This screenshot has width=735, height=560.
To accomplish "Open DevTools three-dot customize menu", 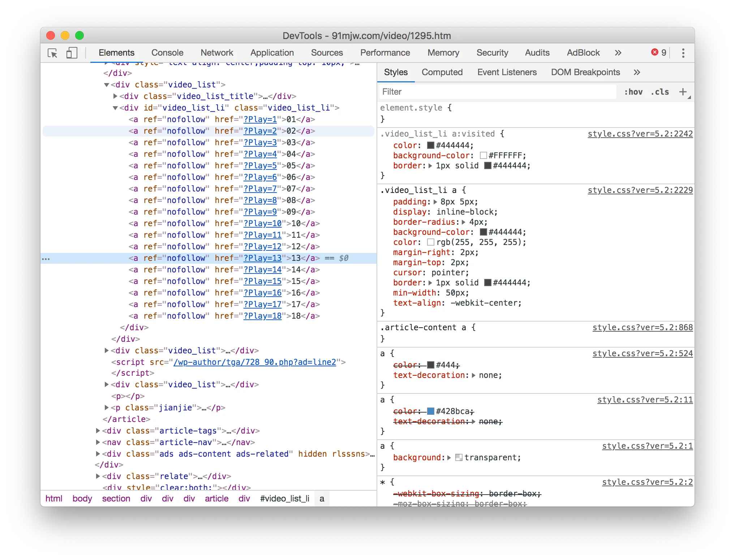I will (x=683, y=53).
